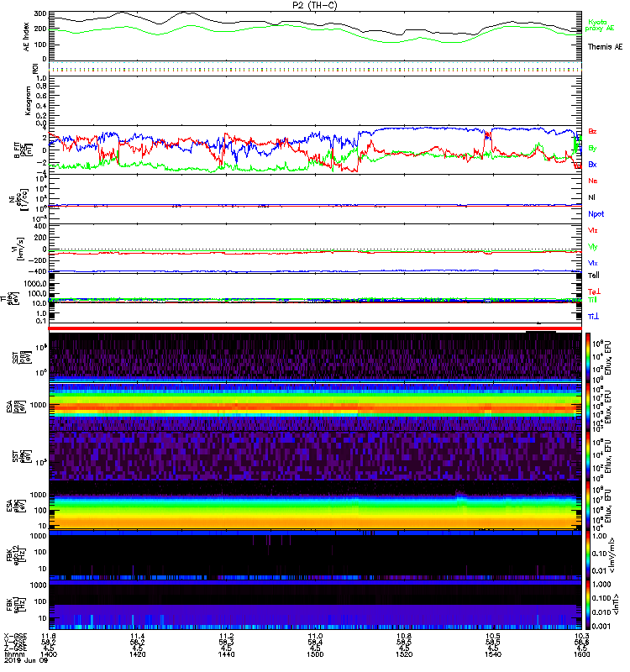Click the red Bz legend label

coord(592,131)
